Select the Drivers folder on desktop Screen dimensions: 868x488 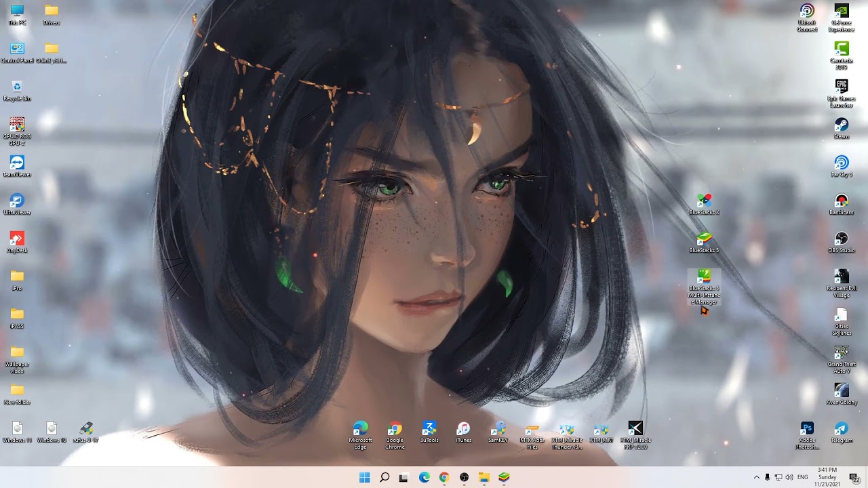point(52,15)
